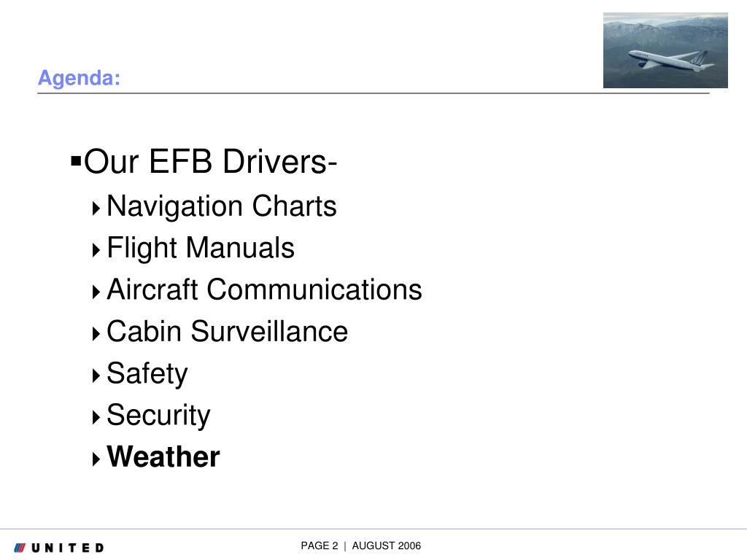This screenshot has height=560, width=747.
Task: Click the arrow bullet beside Safety
Action: (x=96, y=376)
